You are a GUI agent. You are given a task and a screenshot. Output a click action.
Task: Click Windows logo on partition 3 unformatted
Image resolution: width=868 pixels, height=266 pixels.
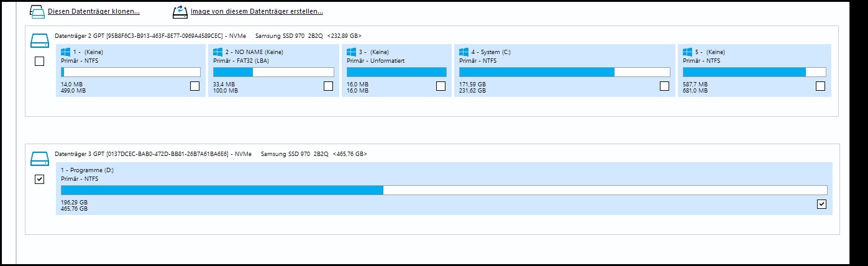coord(351,52)
